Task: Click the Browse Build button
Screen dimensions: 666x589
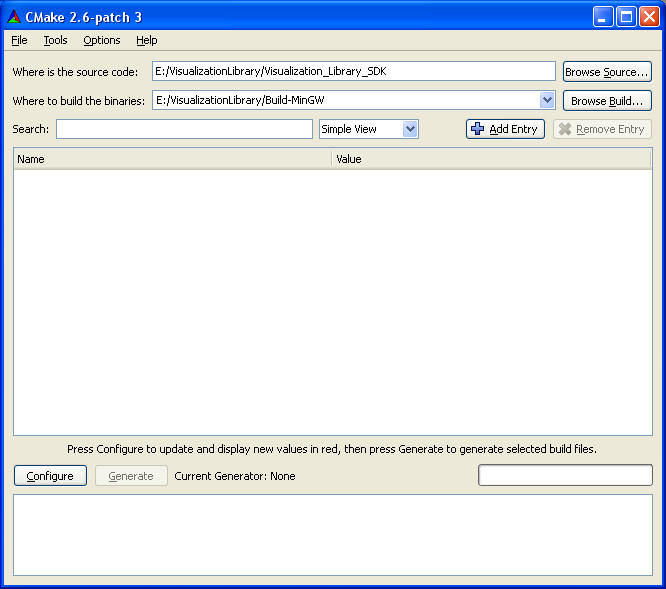Action: tap(607, 101)
